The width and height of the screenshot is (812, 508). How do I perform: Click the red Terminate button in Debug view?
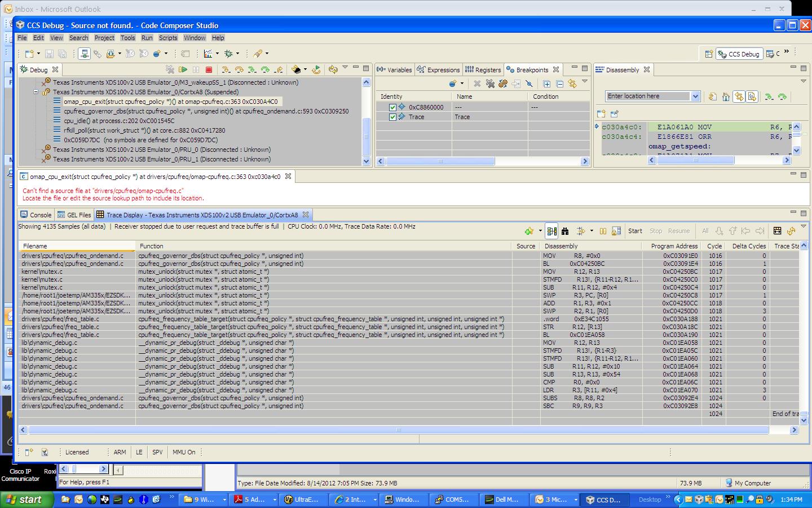209,69
